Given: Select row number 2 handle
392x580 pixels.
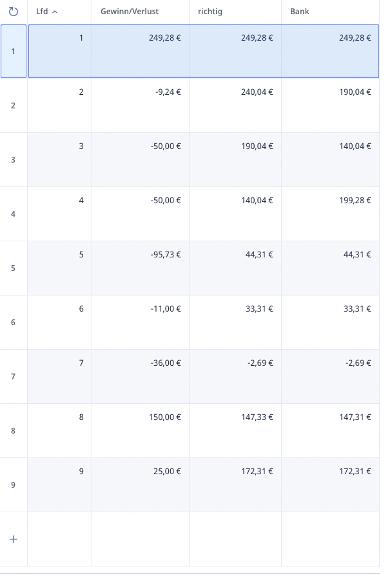Looking at the screenshot, I should coord(14,105).
